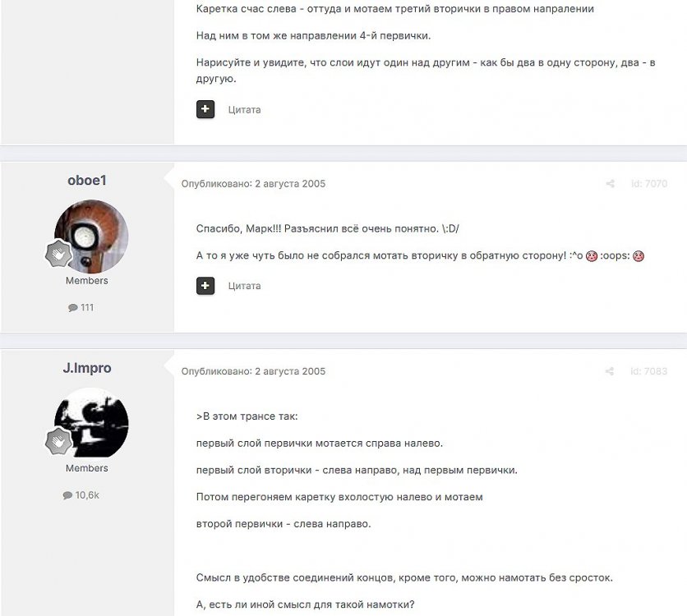Screen dimensions: 687x616
Task: Click Цитата under the top post
Action: (244, 110)
